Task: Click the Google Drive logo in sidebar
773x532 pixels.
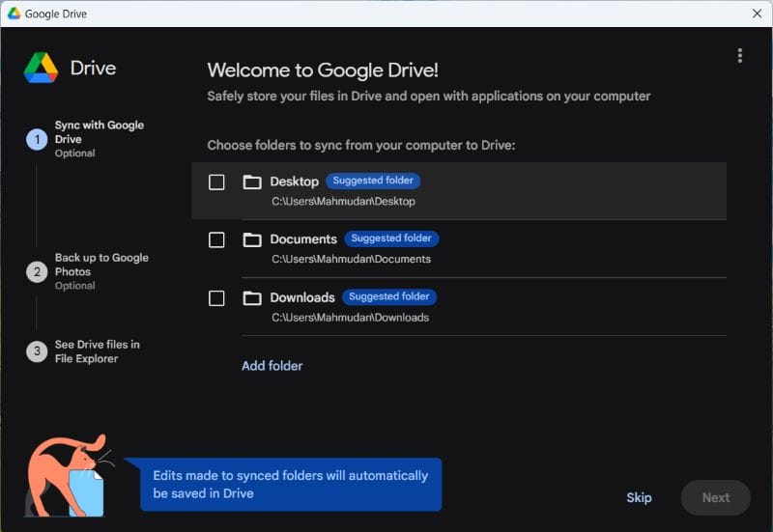Action: [x=42, y=68]
